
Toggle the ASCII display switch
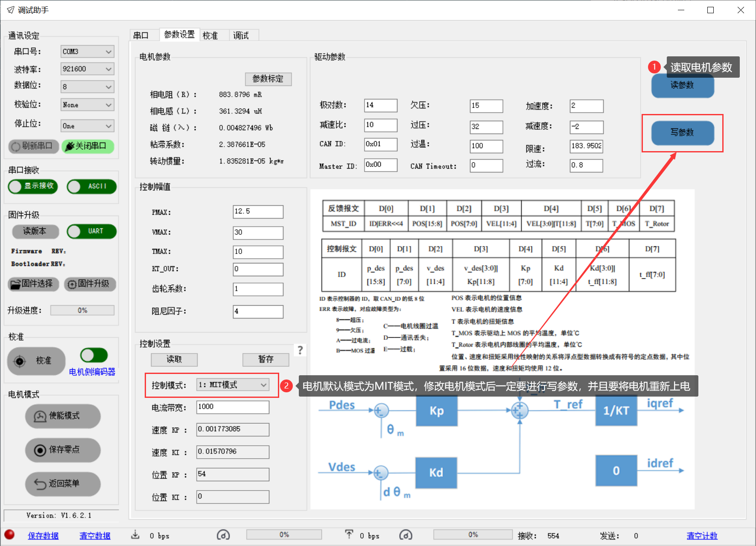pyautogui.click(x=91, y=187)
